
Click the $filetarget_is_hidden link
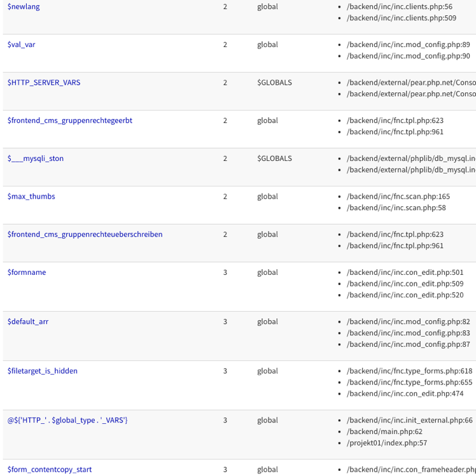point(43,371)
